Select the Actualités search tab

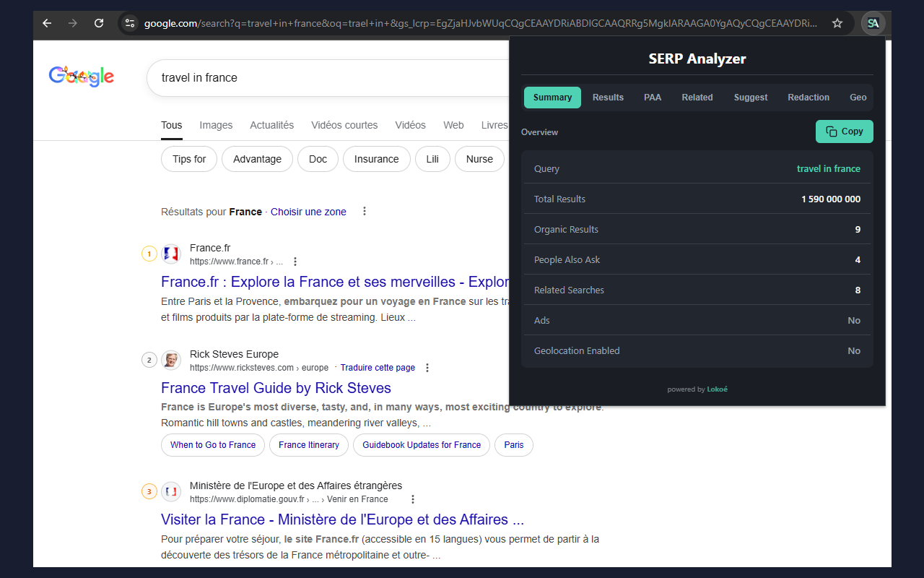271,125
